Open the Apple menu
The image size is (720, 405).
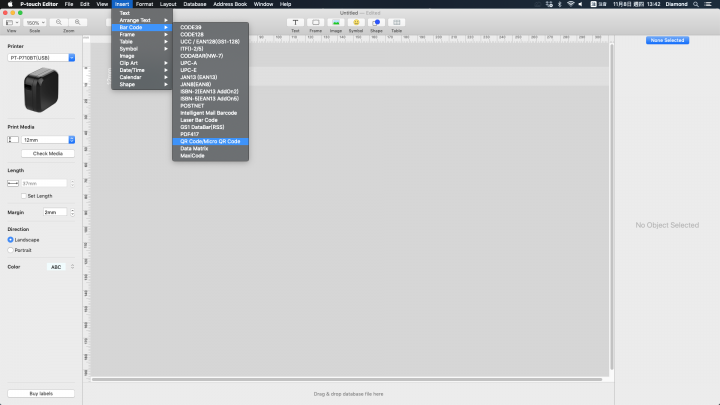[x=10, y=4]
